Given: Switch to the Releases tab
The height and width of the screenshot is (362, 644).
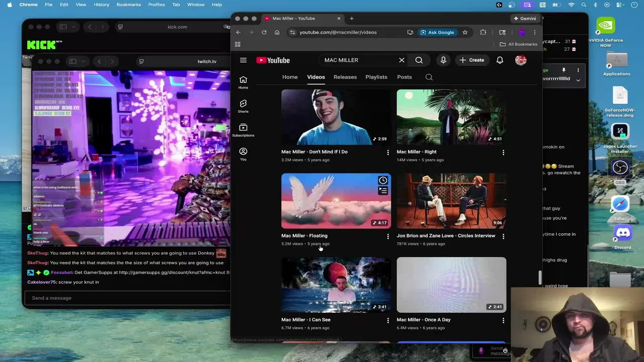Looking at the screenshot, I should coord(345,77).
